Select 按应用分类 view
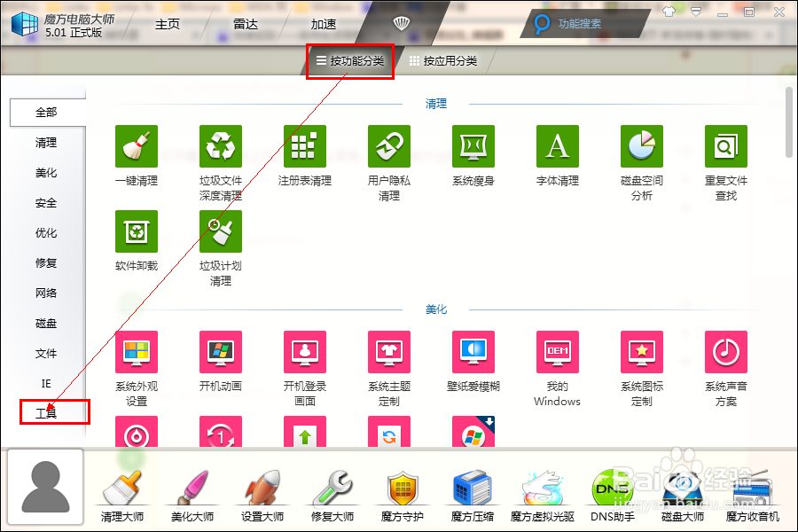Screen dimensions: 798x532 [x=443, y=61]
